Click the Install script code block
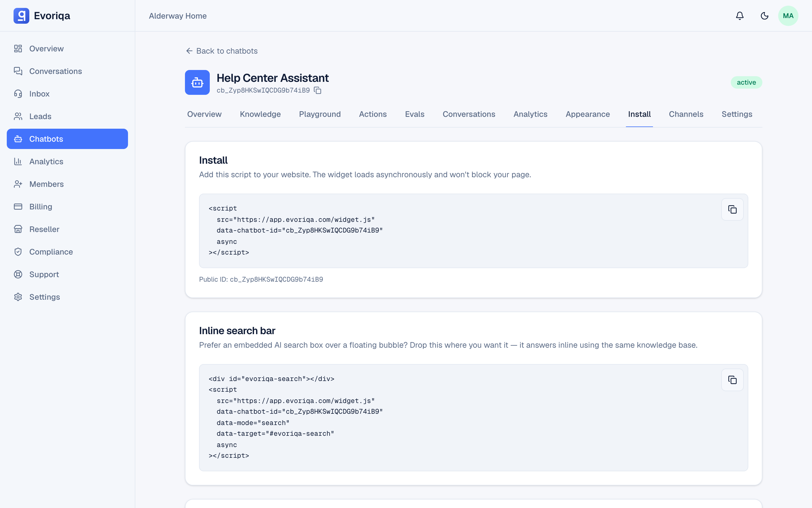This screenshot has width=812, height=508. pyautogui.click(x=473, y=231)
